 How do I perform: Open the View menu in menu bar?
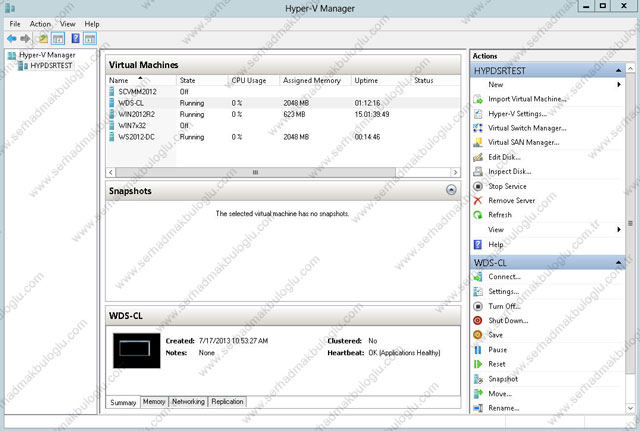tap(67, 24)
